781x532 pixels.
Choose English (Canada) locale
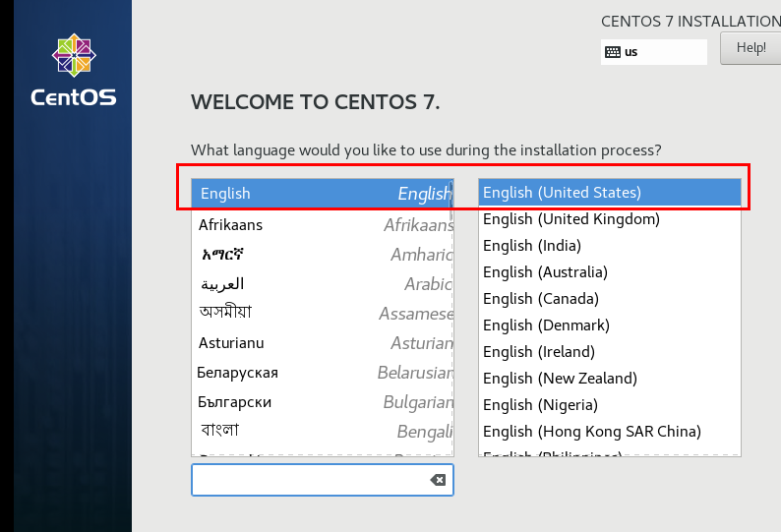[610, 298]
